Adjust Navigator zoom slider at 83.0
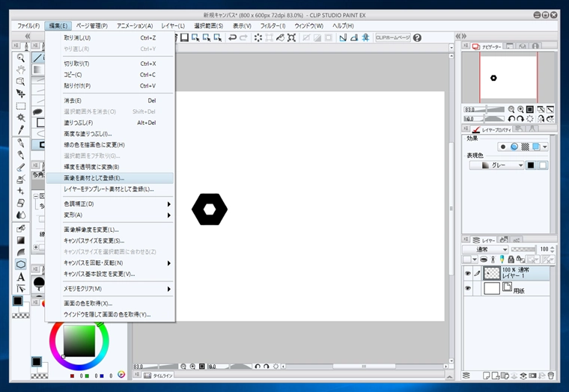The width and height of the screenshot is (569, 392). pos(484,109)
